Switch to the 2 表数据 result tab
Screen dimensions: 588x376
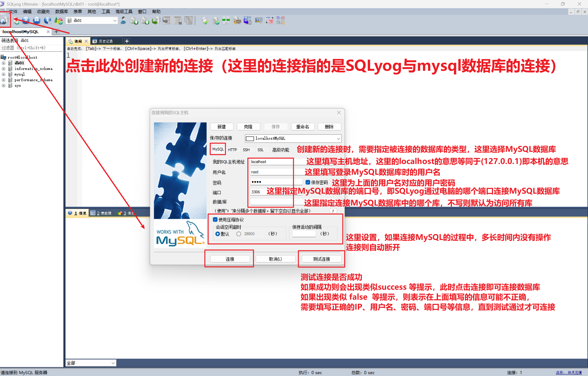(101, 213)
